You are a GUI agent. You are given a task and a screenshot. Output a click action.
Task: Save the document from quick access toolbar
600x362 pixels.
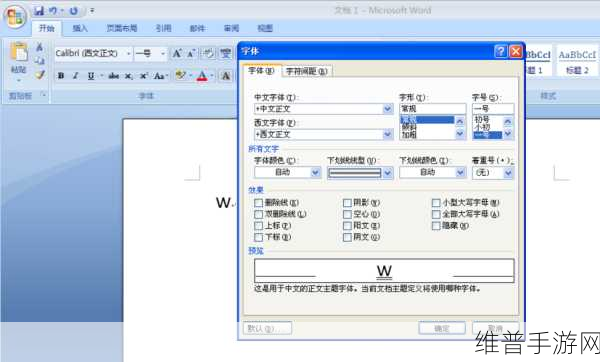pos(39,11)
